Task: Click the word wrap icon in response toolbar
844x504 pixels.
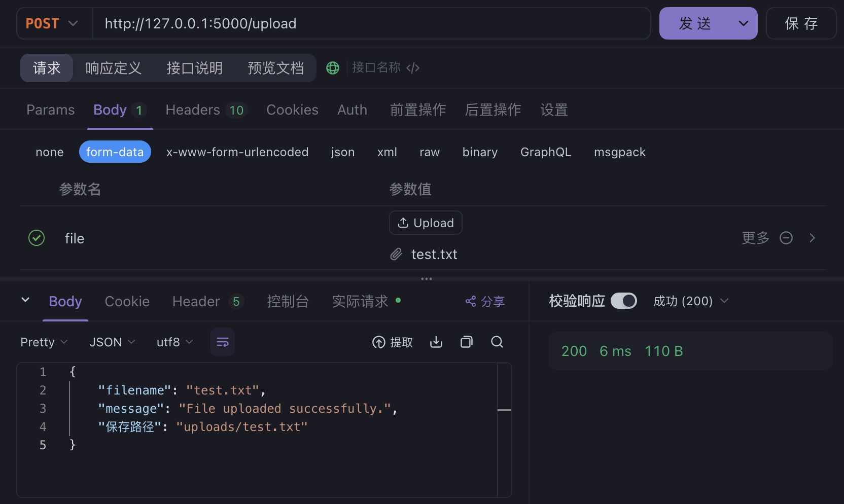Action: 223,342
